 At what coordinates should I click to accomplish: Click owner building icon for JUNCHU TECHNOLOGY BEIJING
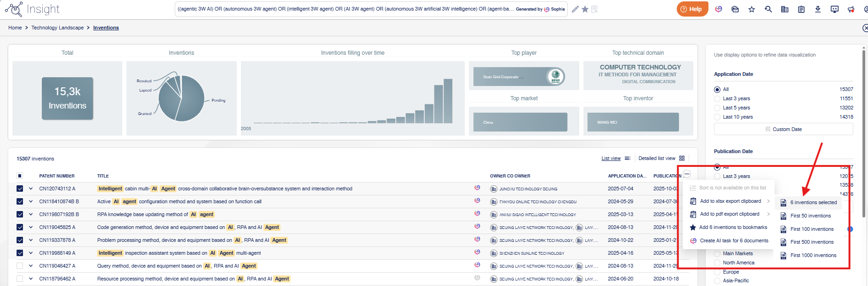point(494,189)
